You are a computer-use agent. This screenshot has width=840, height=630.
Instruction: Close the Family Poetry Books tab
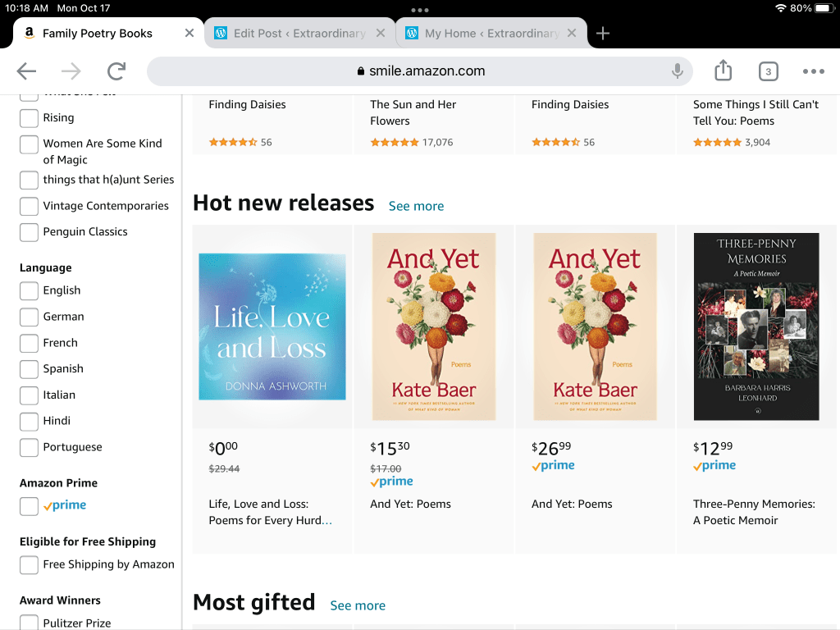point(189,34)
